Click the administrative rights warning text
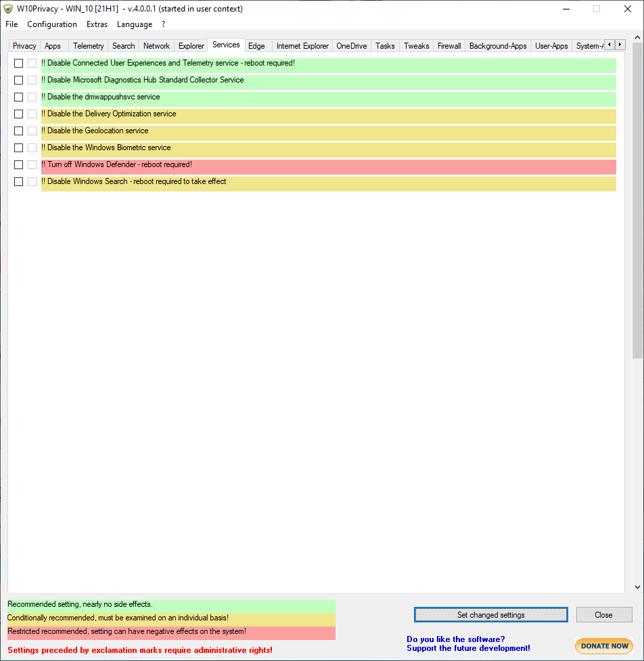 click(x=140, y=650)
